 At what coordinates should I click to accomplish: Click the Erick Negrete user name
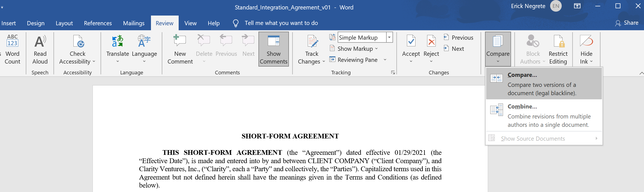528,6
